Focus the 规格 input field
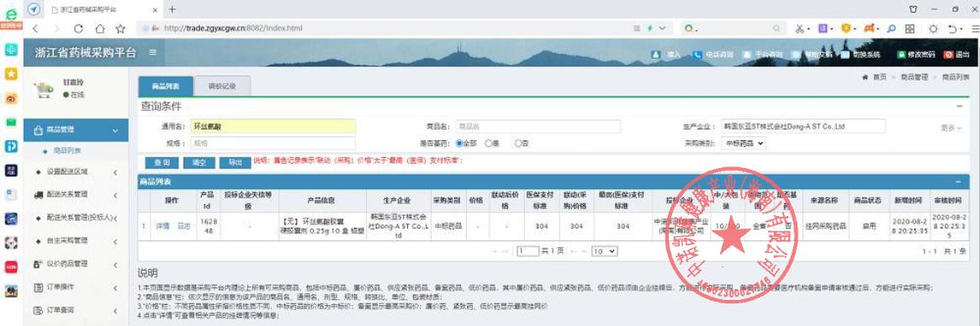Image resolution: width=980 pixels, height=326 pixels. (x=273, y=143)
